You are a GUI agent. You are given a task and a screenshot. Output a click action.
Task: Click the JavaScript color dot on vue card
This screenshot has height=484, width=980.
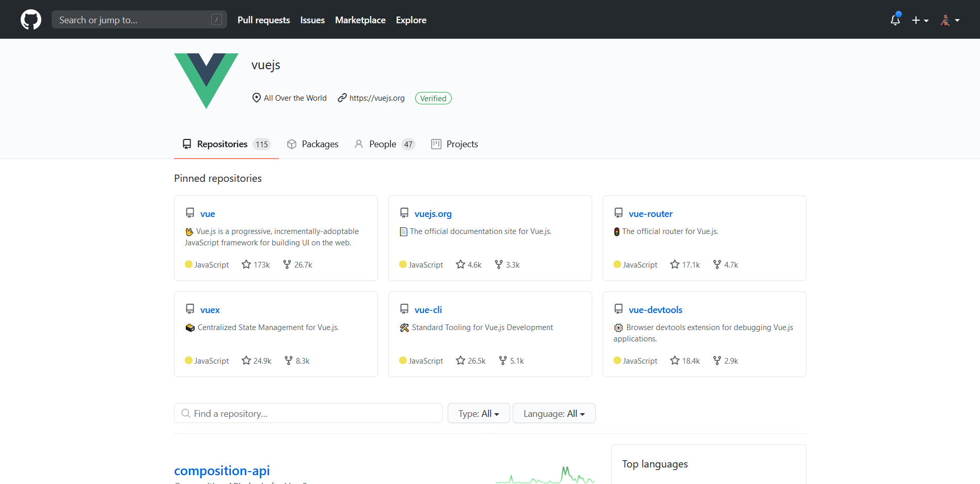pos(188,264)
